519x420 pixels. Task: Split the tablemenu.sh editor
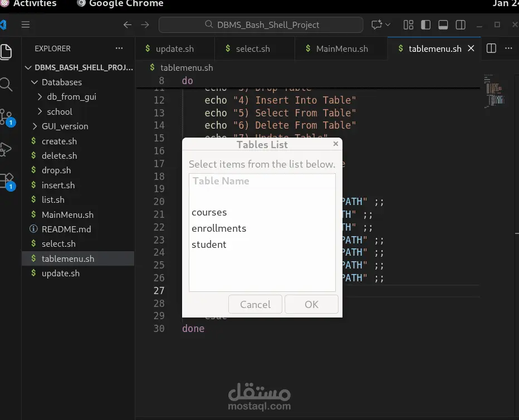pos(491,48)
